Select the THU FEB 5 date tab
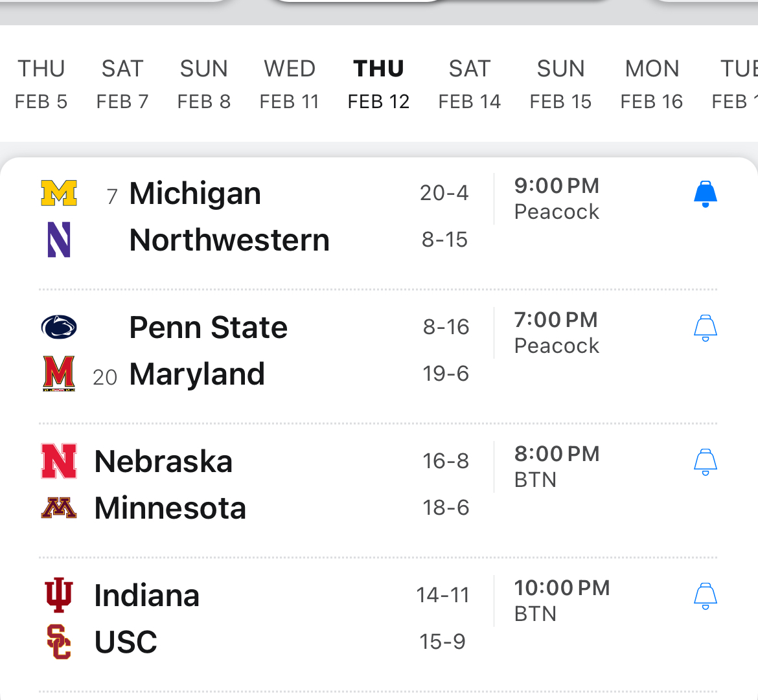 point(41,84)
